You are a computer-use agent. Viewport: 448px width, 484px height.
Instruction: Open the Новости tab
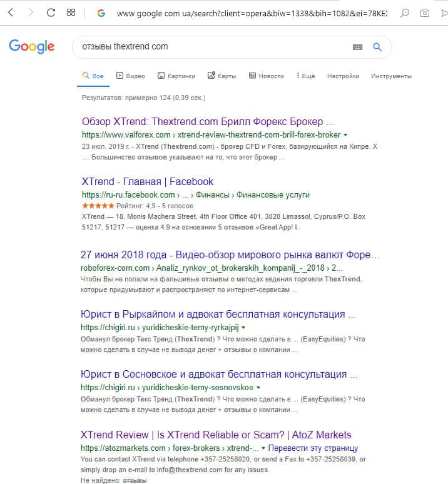[x=266, y=76]
